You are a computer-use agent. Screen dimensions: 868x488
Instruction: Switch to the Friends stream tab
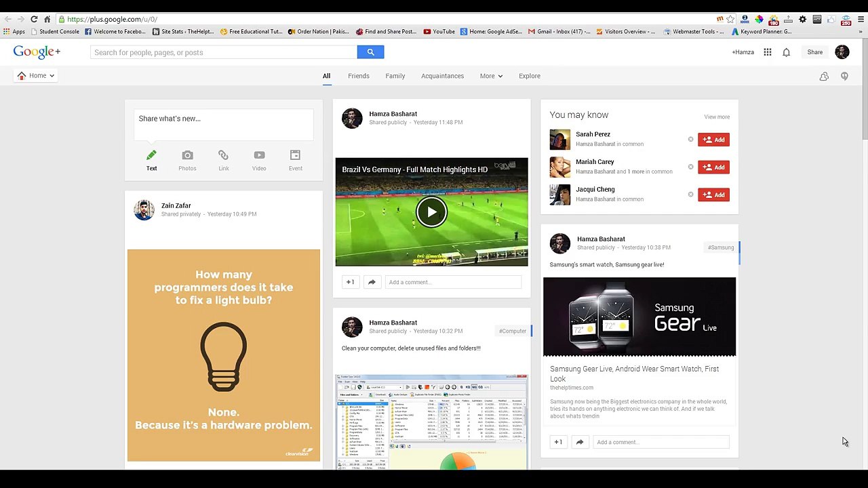359,76
